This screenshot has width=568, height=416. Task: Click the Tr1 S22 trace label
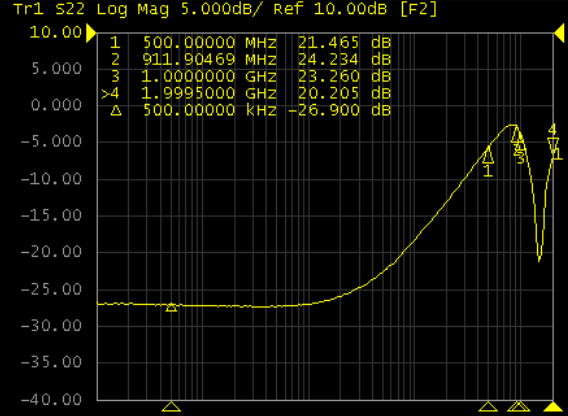point(49,9)
